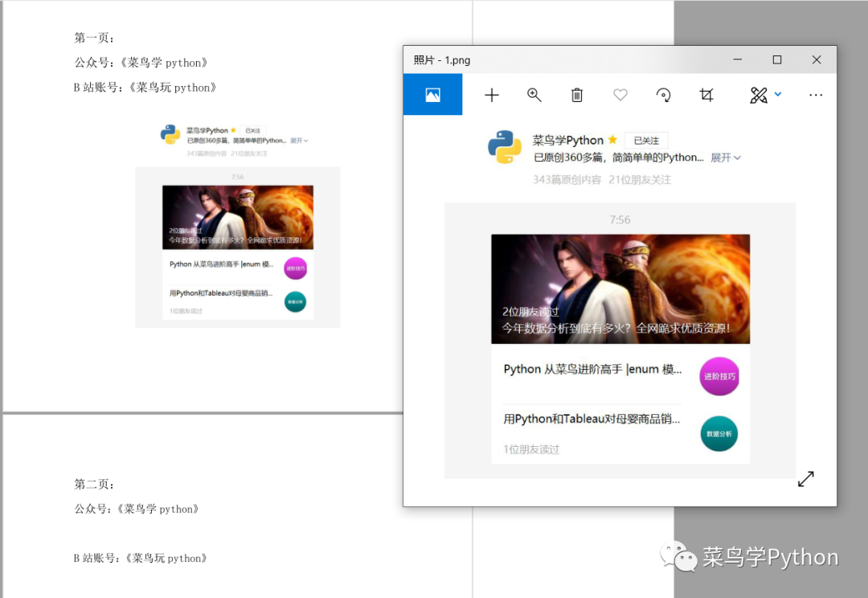Click the 7:56 timestamp in Photos

620,219
